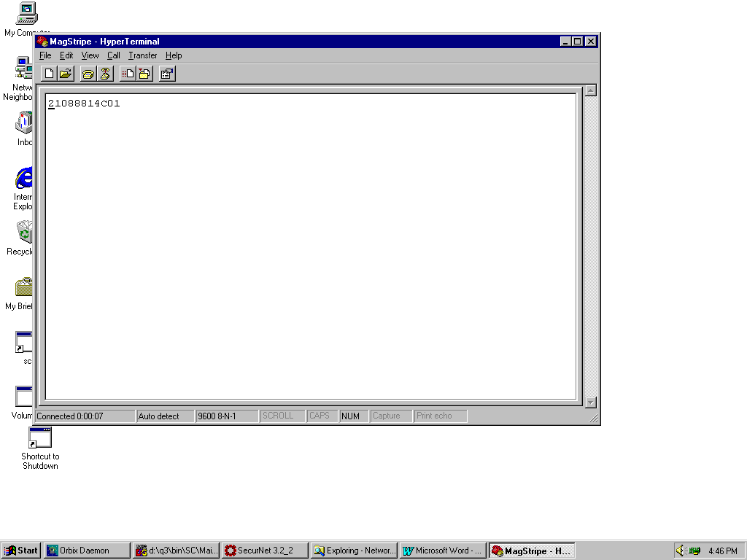Viewport: 747px width, 560px height.
Task: Click the volume speaker tray icon
Action: (680, 551)
